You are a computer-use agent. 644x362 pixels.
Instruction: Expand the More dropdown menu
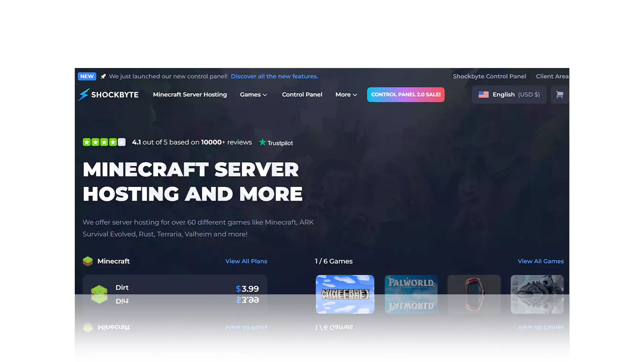[x=346, y=95]
